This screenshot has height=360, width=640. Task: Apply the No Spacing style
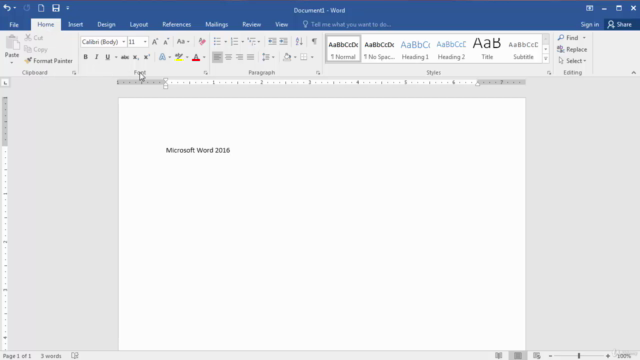click(379, 49)
